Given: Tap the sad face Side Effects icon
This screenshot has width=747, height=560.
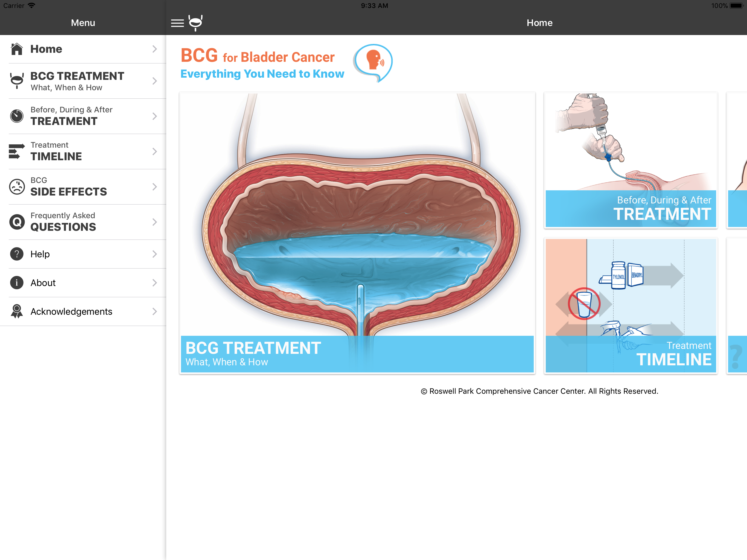Looking at the screenshot, I should (17, 187).
